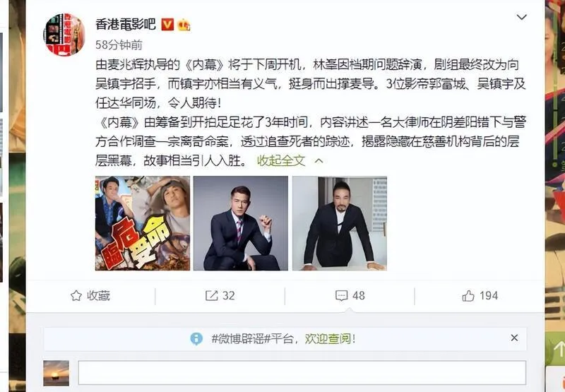Screen dimensions: 565x392
Task: Click the orange V verified badge
Action: (x=167, y=25)
